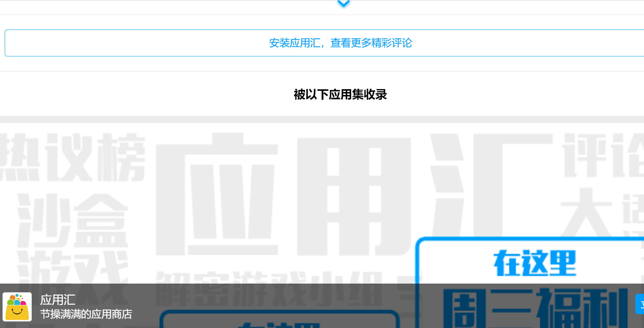Viewport: 644px width, 328px height.
Task: Click the blue install button in the bottom banner
Action: tap(640, 304)
